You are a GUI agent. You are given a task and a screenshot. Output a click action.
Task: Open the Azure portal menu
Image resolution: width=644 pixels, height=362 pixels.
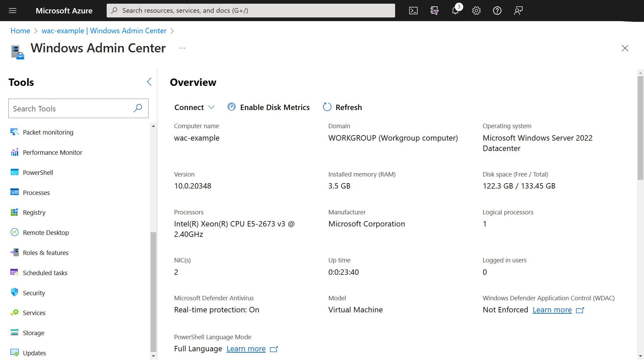coord(12,10)
